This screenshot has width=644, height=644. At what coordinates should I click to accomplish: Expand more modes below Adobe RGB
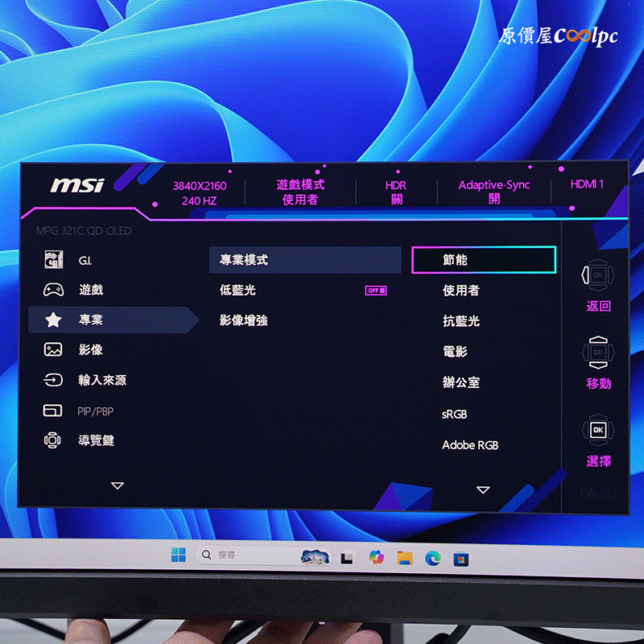tap(483, 489)
